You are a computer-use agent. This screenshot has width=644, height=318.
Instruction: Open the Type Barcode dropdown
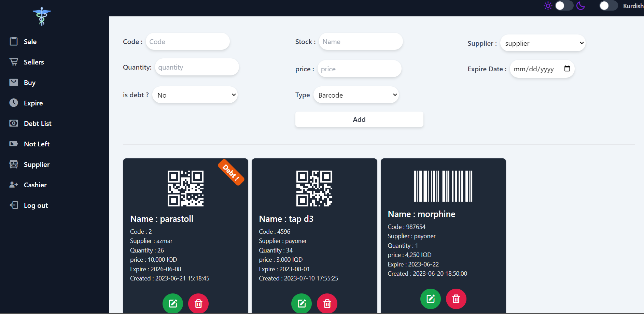click(356, 95)
